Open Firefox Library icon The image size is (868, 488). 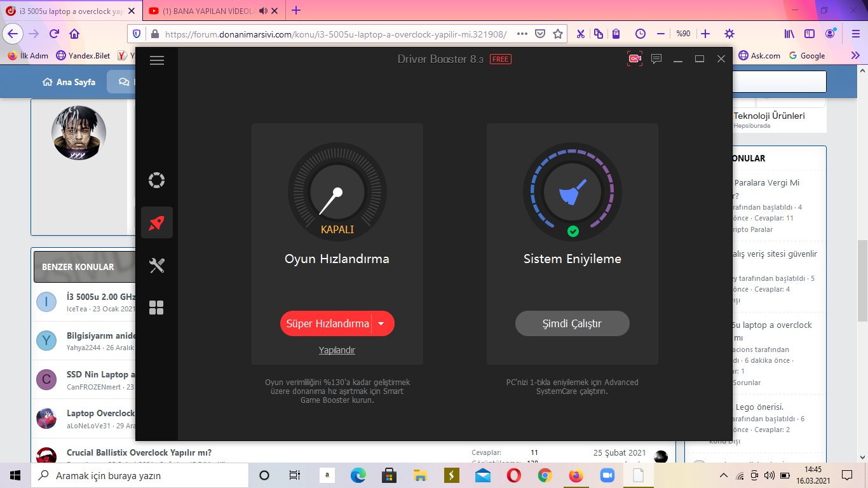pyautogui.click(x=789, y=34)
